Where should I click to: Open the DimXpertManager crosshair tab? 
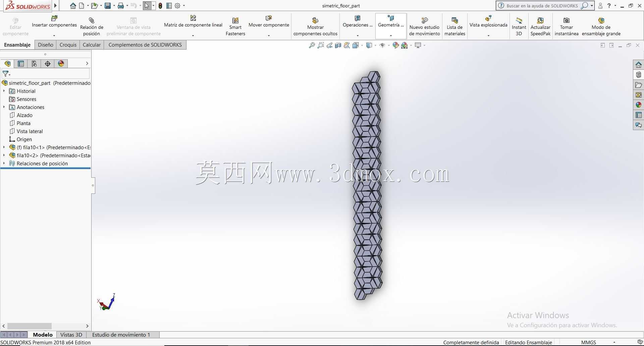(x=48, y=64)
